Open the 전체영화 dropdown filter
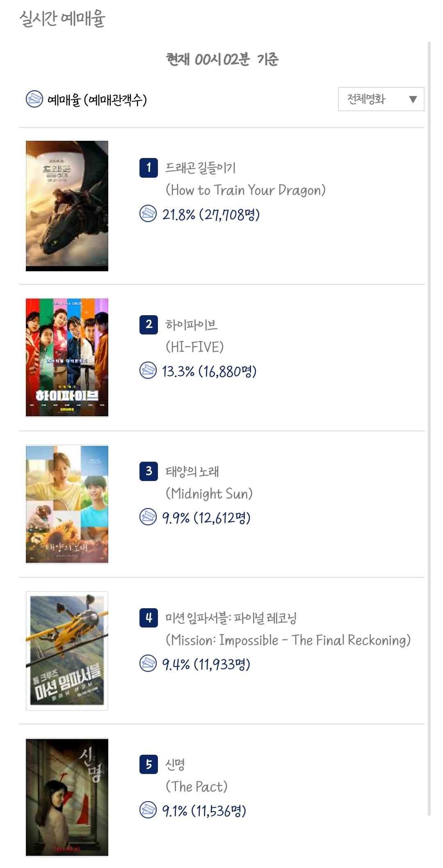Viewport: 443px width, 868px height. coord(381,99)
